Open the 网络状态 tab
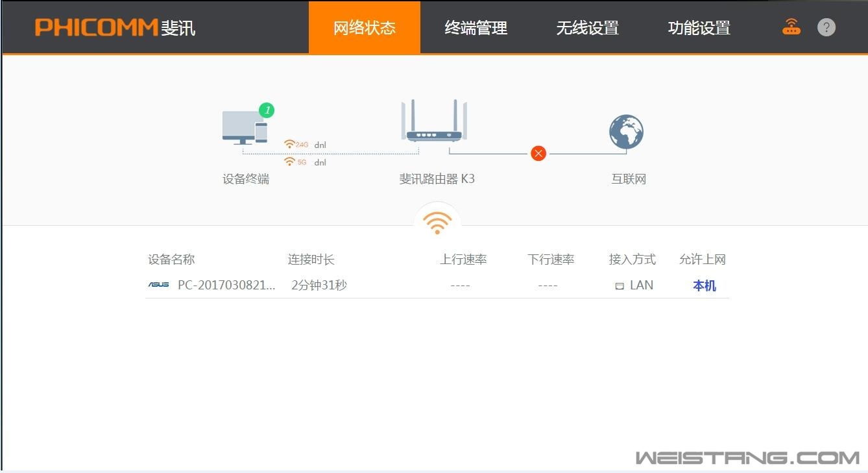The height and width of the screenshot is (473, 868). tap(365, 28)
